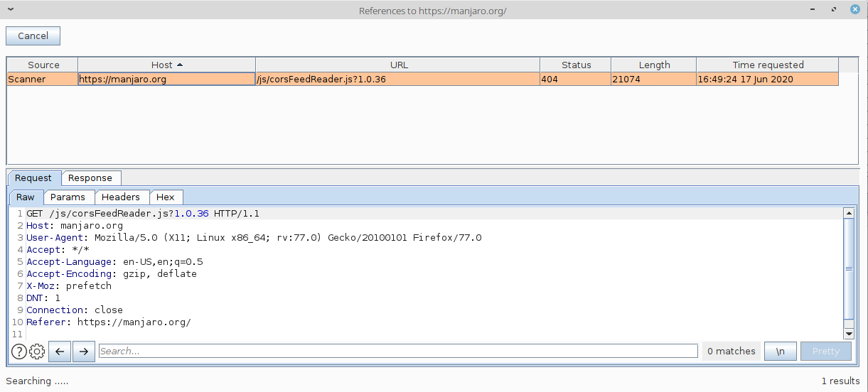Open the search help icon

click(19, 351)
